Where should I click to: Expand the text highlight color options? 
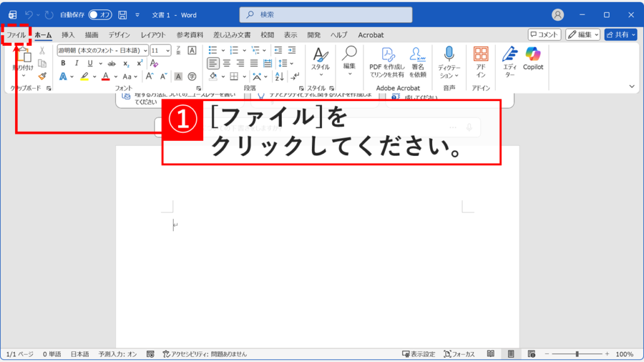[x=94, y=76]
